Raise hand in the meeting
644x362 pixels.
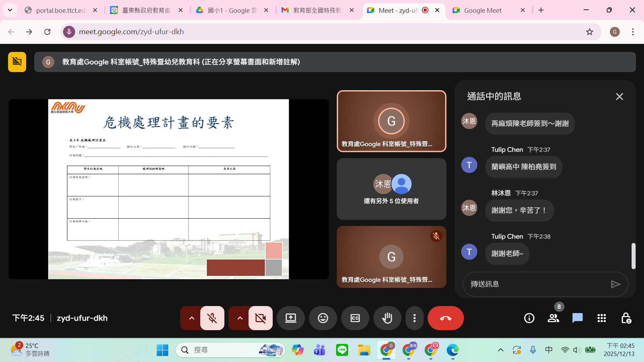[387, 318]
